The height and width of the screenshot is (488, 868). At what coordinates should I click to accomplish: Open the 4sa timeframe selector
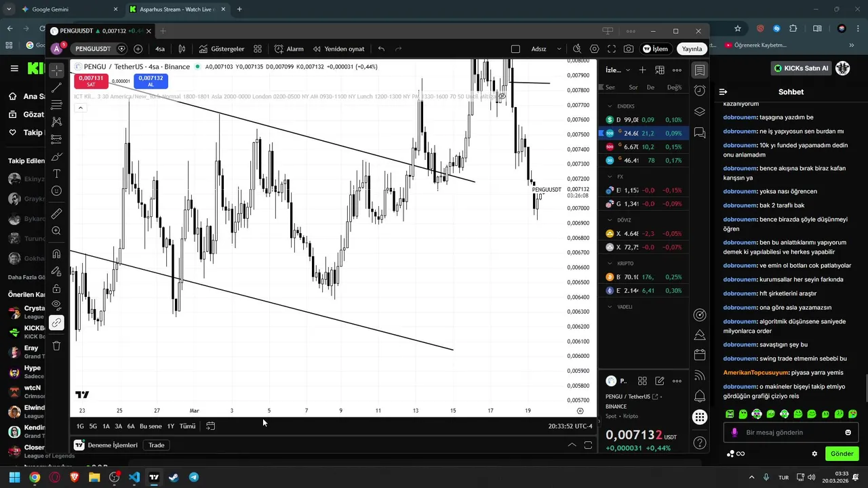click(x=160, y=49)
